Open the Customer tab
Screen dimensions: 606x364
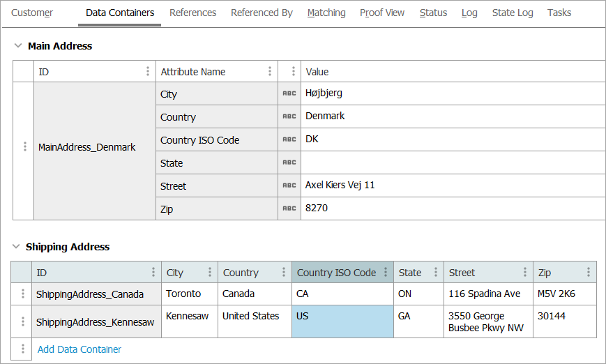point(32,13)
